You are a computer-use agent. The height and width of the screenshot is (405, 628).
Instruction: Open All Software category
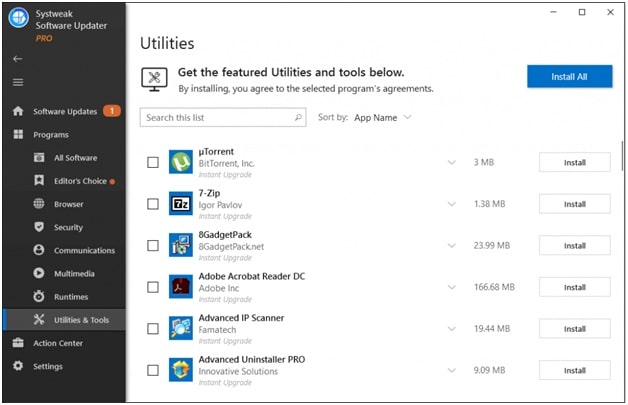pos(76,158)
